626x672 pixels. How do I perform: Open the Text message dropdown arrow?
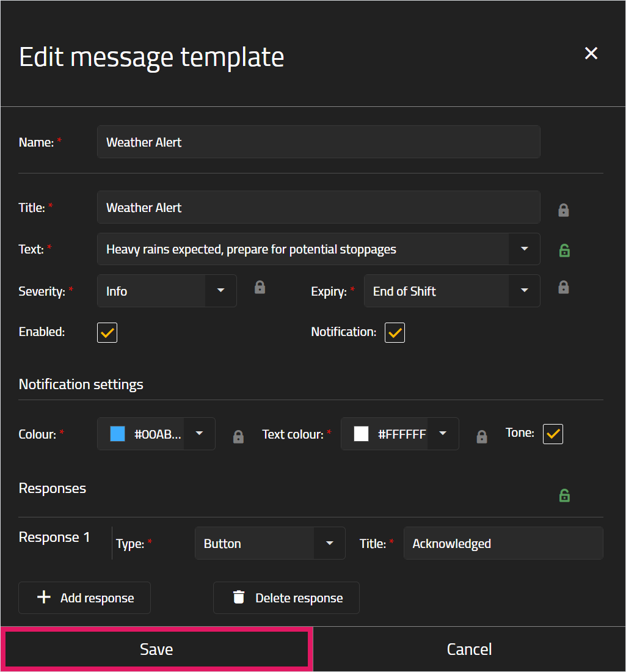coord(524,249)
